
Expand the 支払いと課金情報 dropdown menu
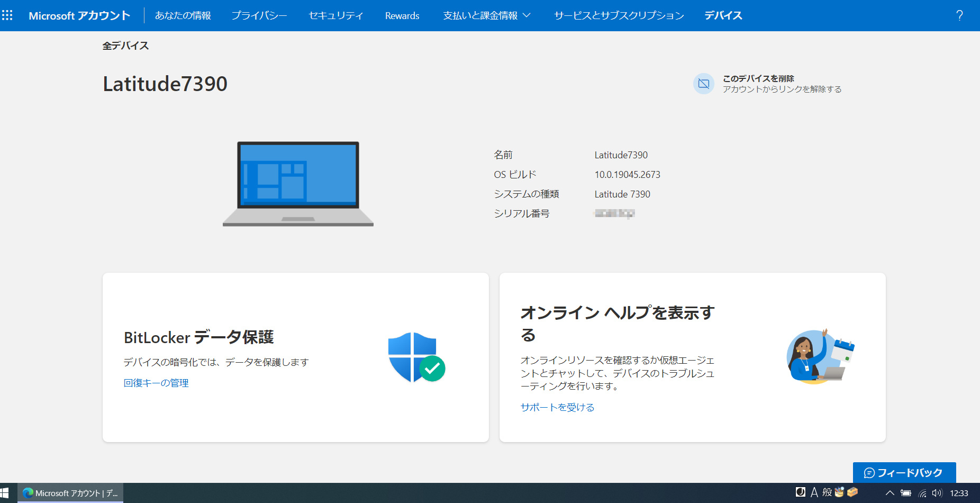(486, 16)
